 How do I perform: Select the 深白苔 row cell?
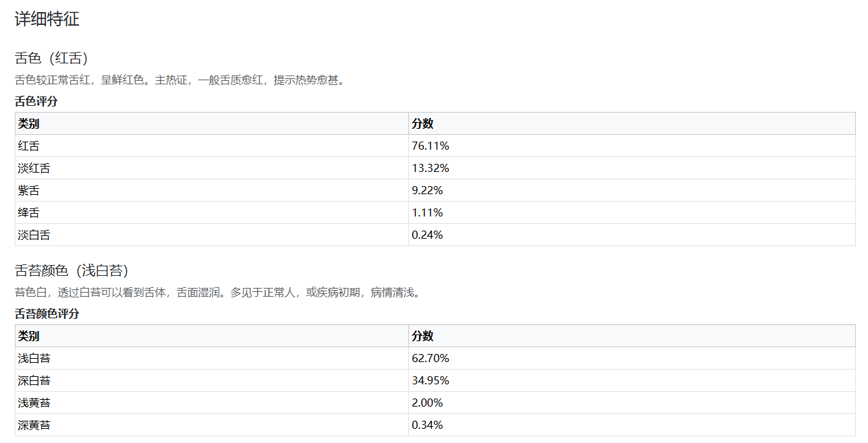(212, 380)
